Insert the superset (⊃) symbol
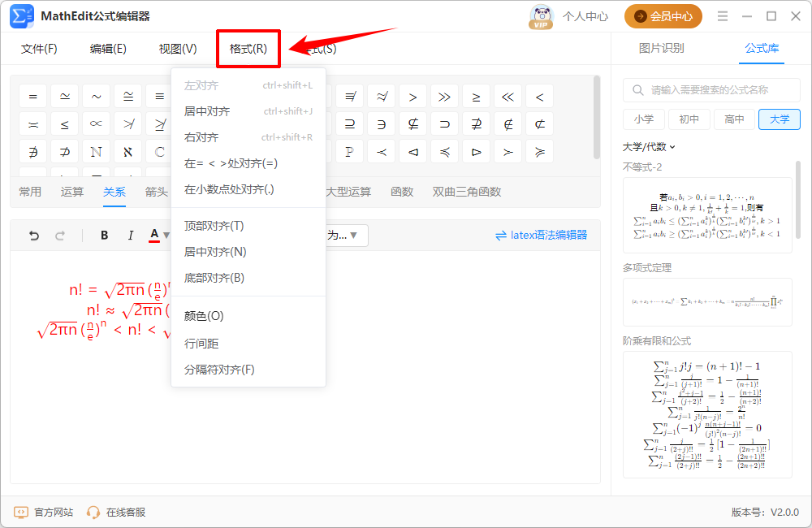812x528 pixels. click(444, 124)
